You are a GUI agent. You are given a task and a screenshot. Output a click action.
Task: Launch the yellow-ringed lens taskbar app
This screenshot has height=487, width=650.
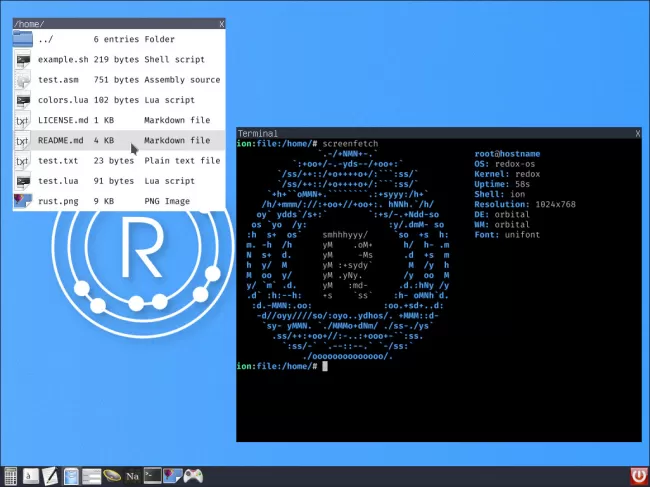click(x=112, y=476)
